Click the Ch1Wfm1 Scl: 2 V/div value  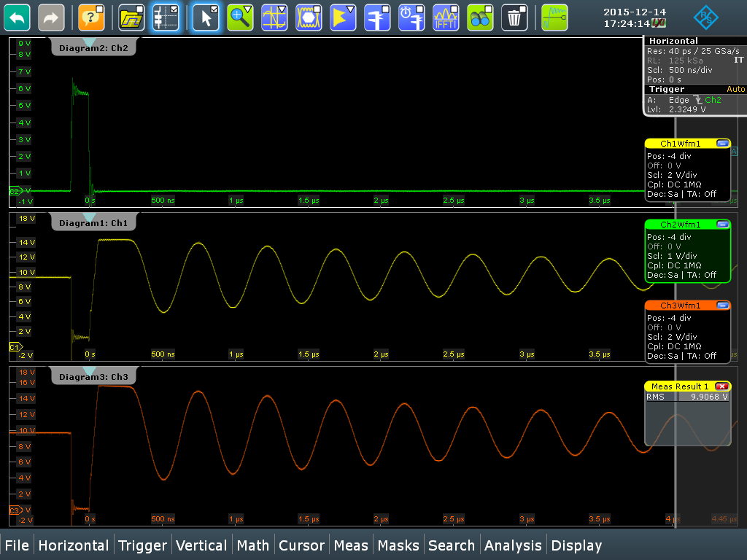pyautogui.click(x=682, y=175)
